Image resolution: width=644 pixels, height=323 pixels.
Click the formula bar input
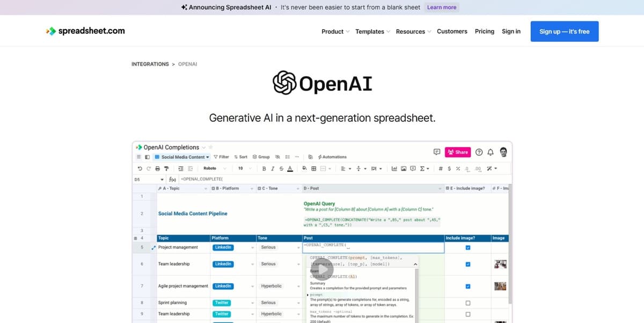[x=343, y=179]
